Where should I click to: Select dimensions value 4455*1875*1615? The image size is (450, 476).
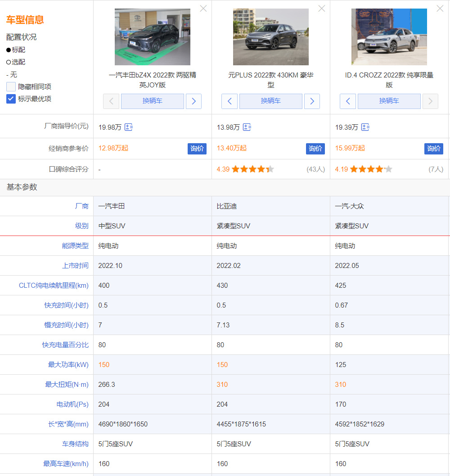241,424
